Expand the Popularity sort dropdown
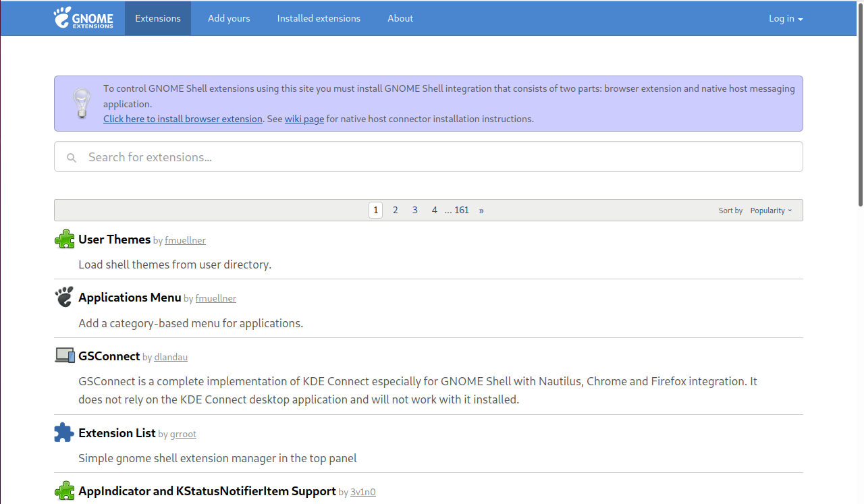The height and width of the screenshot is (504, 864). click(771, 211)
